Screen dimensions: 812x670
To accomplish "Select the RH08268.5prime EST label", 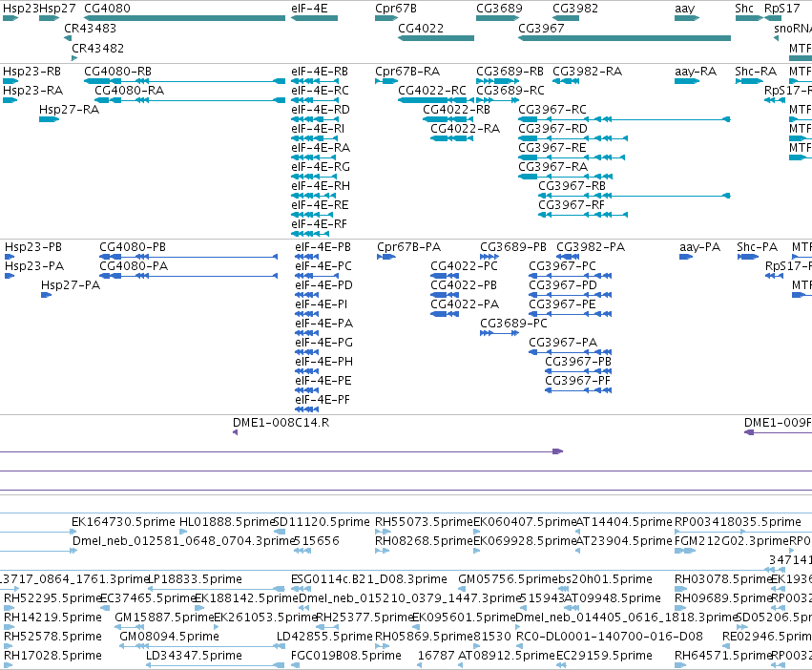I will 424,540.
